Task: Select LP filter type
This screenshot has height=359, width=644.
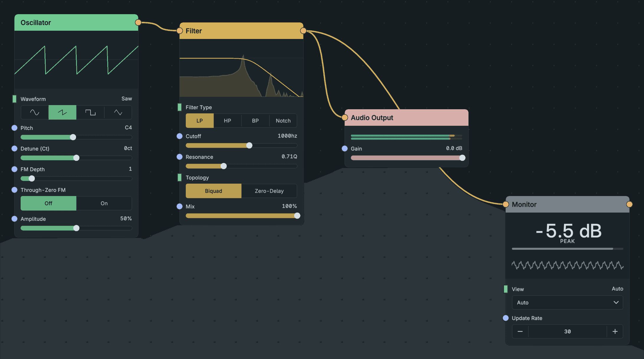Action: 200,121
